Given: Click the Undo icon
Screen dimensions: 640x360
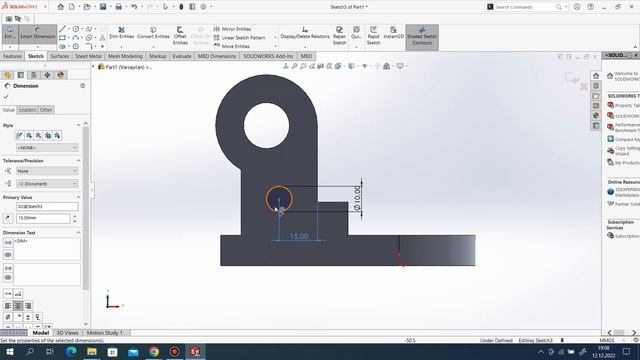Looking at the screenshot, I should tap(134, 7).
